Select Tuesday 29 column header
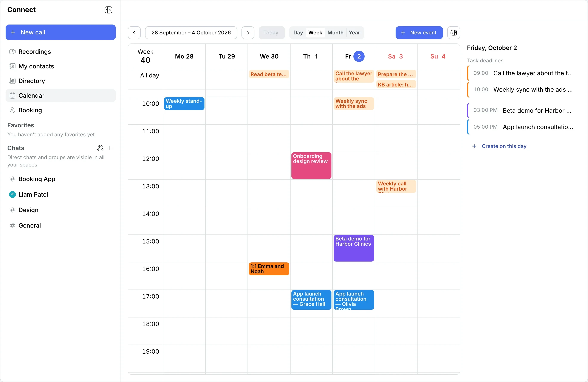The width and height of the screenshot is (588, 382). point(227,56)
